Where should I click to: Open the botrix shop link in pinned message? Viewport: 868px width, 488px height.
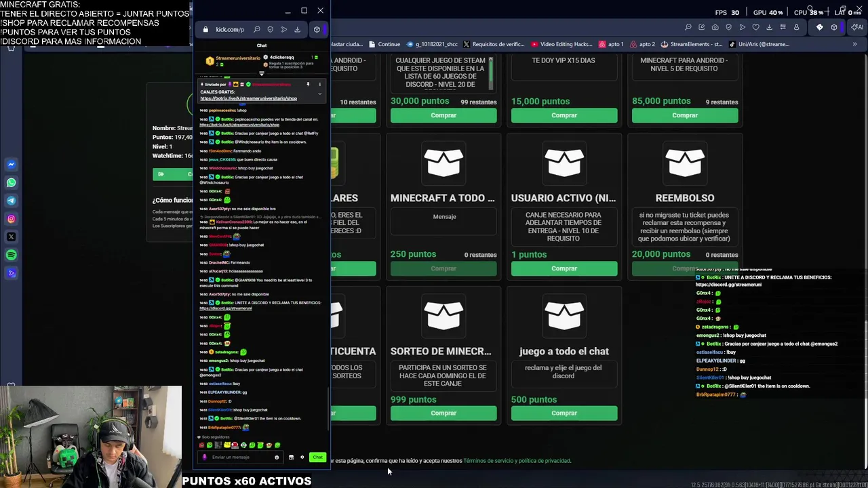pyautogui.click(x=248, y=98)
